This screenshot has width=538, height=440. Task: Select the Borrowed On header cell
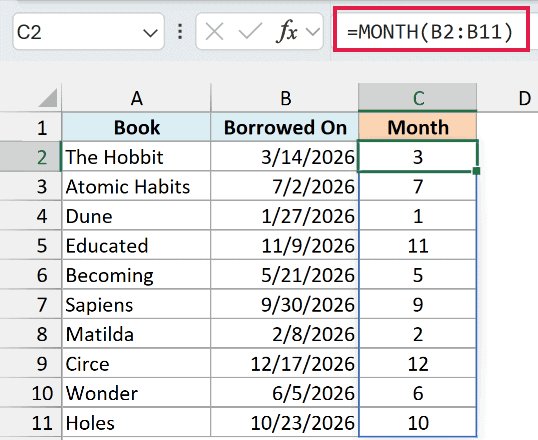pos(285,127)
